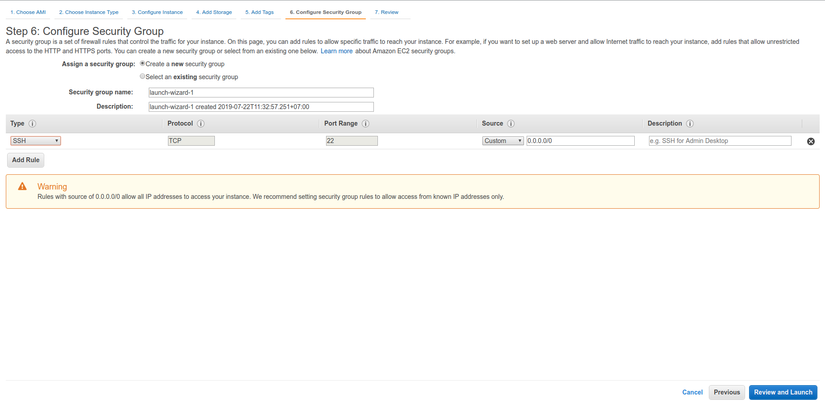Select Create a new security group radio
The image size is (825, 408).
pos(142,64)
